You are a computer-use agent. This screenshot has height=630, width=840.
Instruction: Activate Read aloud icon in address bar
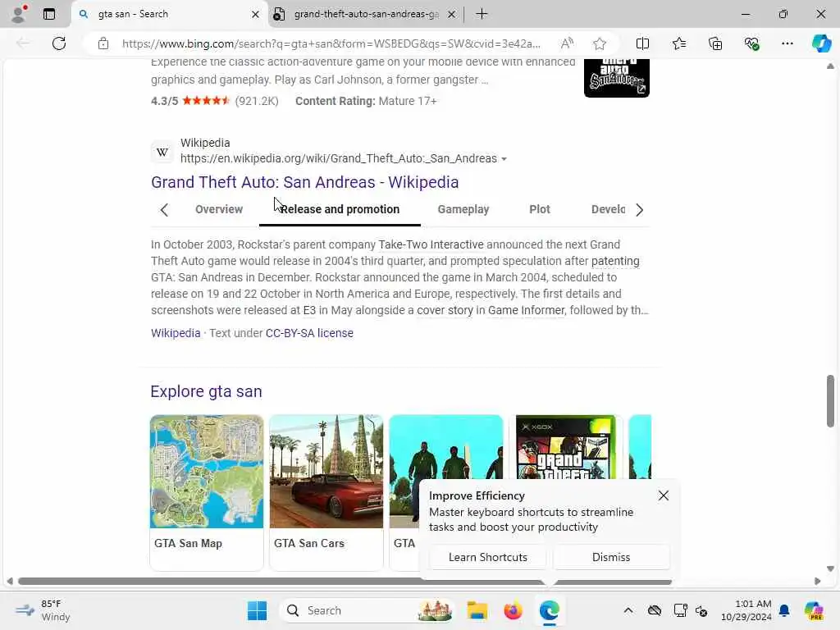pyautogui.click(x=567, y=43)
